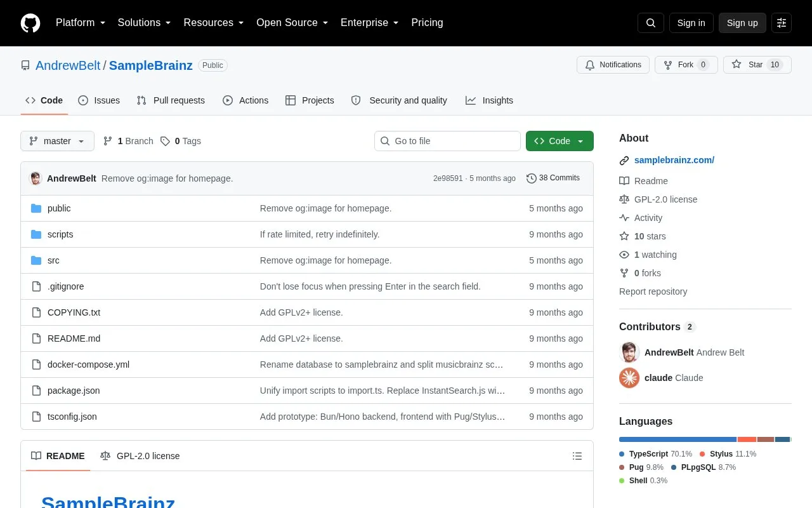Viewport: 812px width, 508px height.
Task: Open the src folder
Action: coord(53,260)
